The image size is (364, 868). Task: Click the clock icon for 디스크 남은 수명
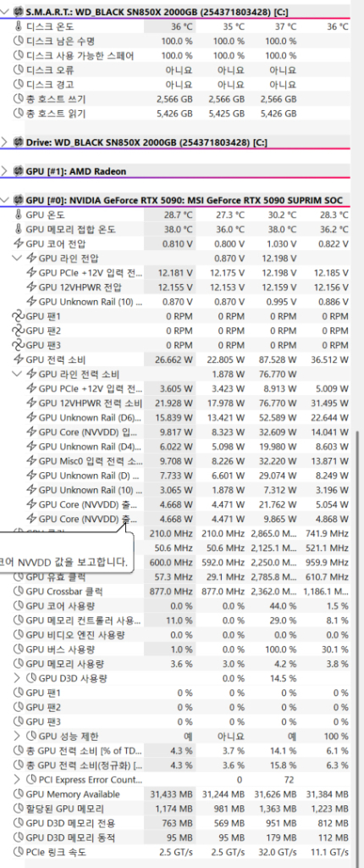tap(18, 41)
